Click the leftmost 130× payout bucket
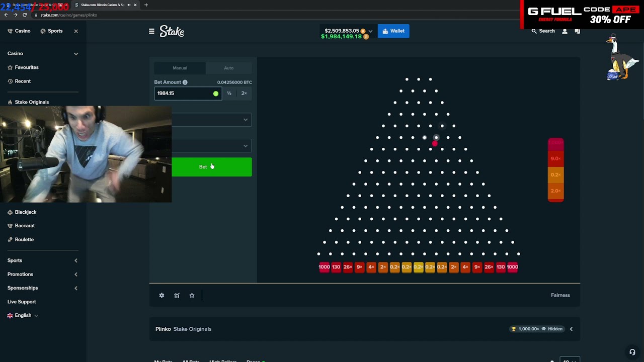 point(336,267)
